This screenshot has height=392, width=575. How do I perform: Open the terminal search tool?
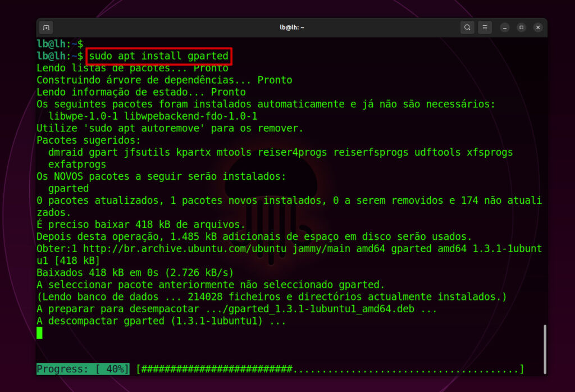(x=467, y=28)
